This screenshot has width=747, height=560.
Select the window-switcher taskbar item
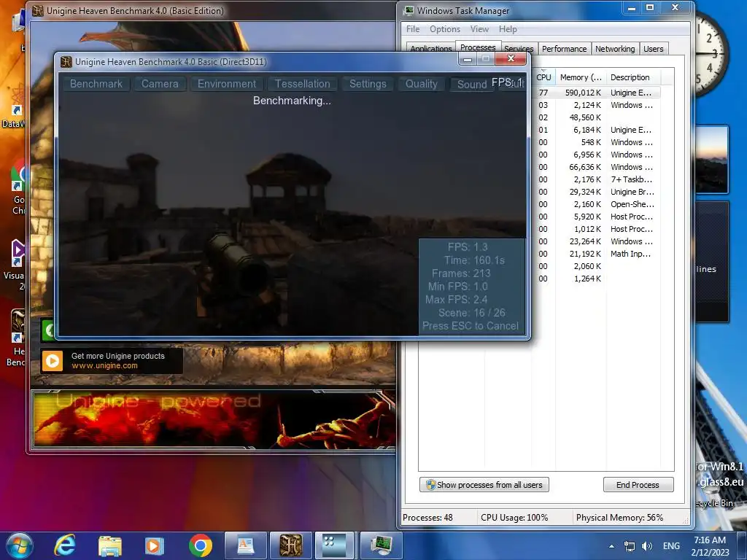coord(335,545)
